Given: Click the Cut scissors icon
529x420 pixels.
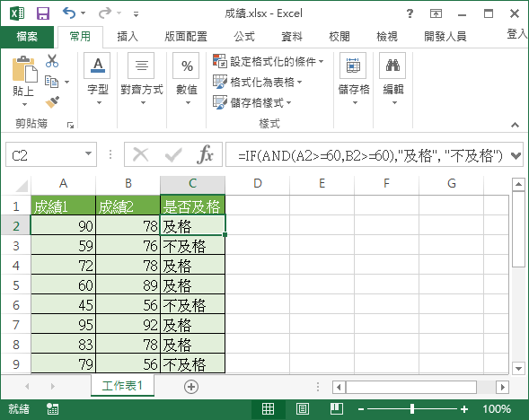Looking at the screenshot, I should tap(52, 61).
